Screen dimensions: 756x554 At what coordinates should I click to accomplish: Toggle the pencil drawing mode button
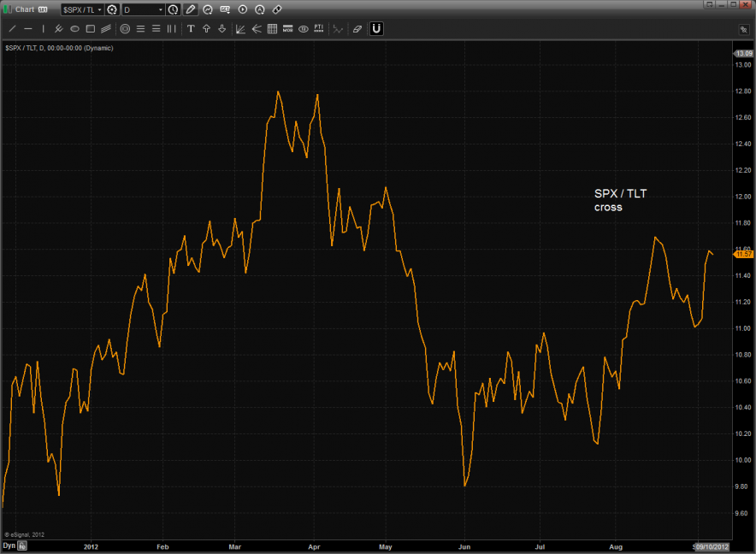[191, 9]
